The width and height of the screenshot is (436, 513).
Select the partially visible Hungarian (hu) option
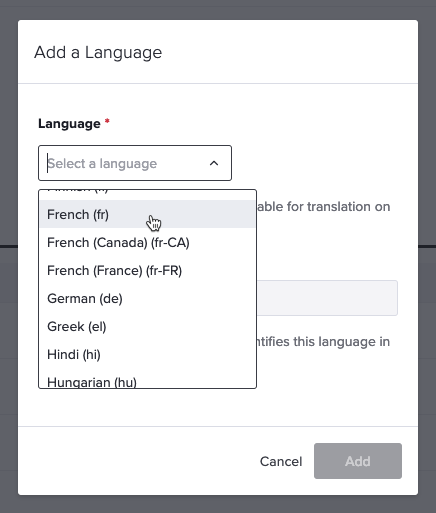pyautogui.click(x=147, y=381)
